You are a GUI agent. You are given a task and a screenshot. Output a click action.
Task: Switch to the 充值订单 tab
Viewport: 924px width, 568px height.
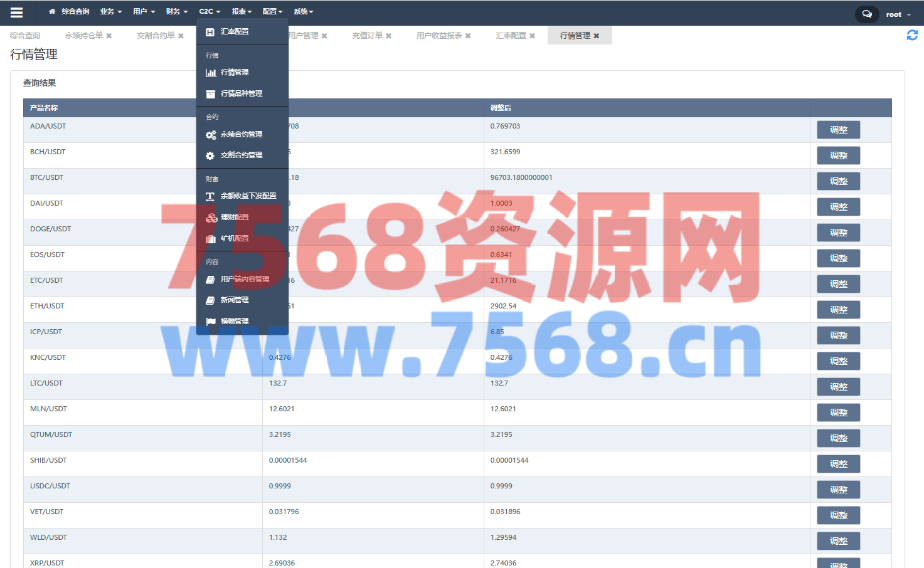pyautogui.click(x=367, y=36)
